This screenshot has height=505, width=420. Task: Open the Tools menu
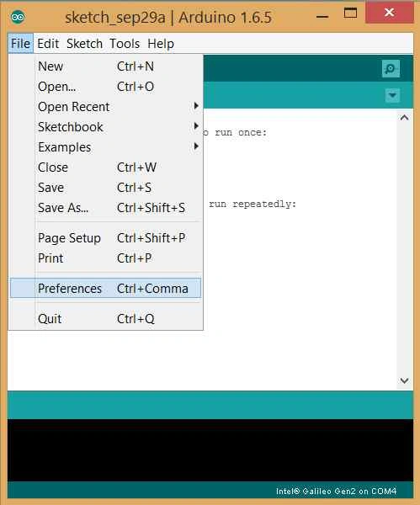tap(125, 44)
